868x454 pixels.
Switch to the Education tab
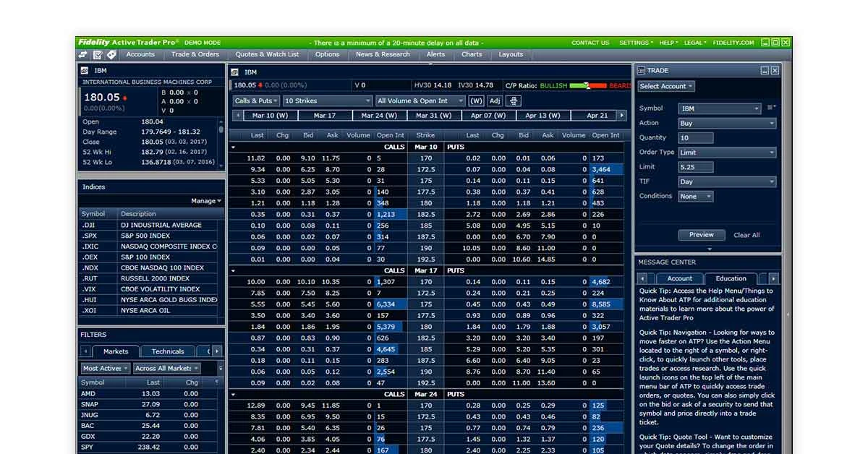731,278
